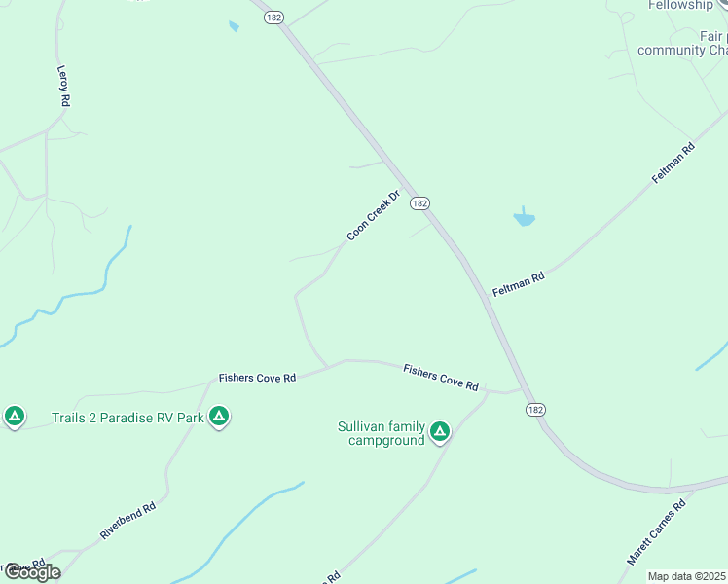Open the Trails 2 Paradise RV Park label

(127, 418)
